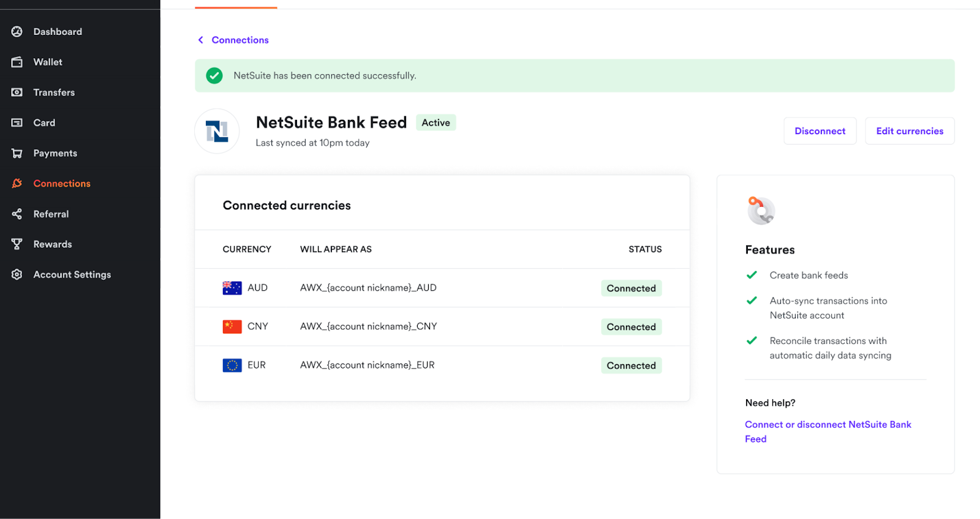Click the AWX_{account nickname}_EUR text
The width and height of the screenshot is (980, 519).
(x=367, y=365)
